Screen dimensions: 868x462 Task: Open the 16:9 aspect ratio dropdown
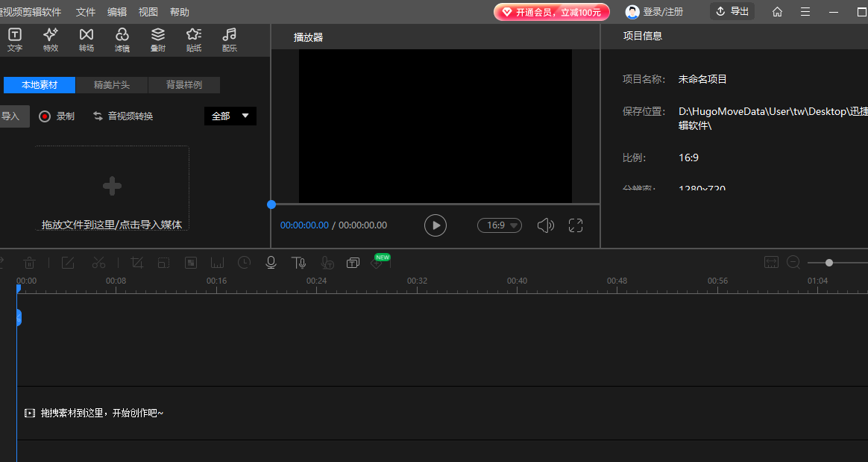coord(500,225)
